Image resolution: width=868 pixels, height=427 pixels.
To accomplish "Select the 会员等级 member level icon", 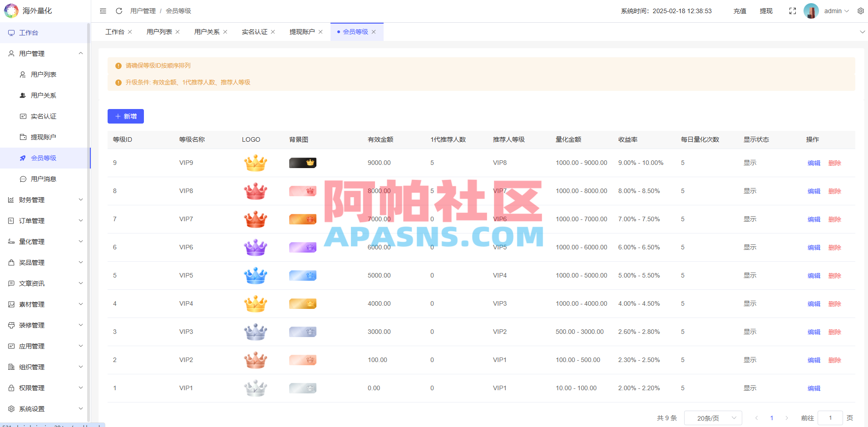I will pos(23,158).
